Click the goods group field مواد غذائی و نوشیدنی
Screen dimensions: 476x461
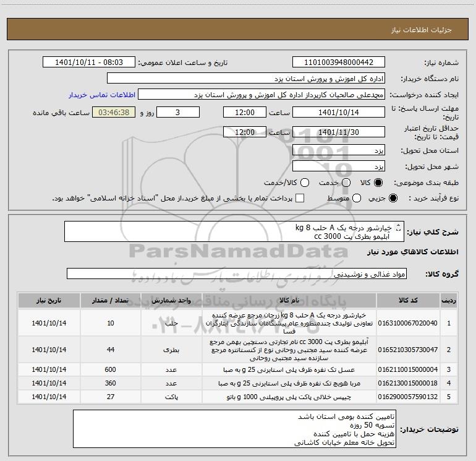[237, 274]
